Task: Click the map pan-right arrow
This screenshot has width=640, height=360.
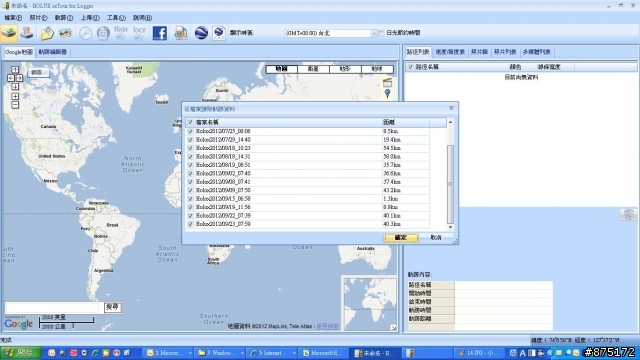Action: coord(19,78)
